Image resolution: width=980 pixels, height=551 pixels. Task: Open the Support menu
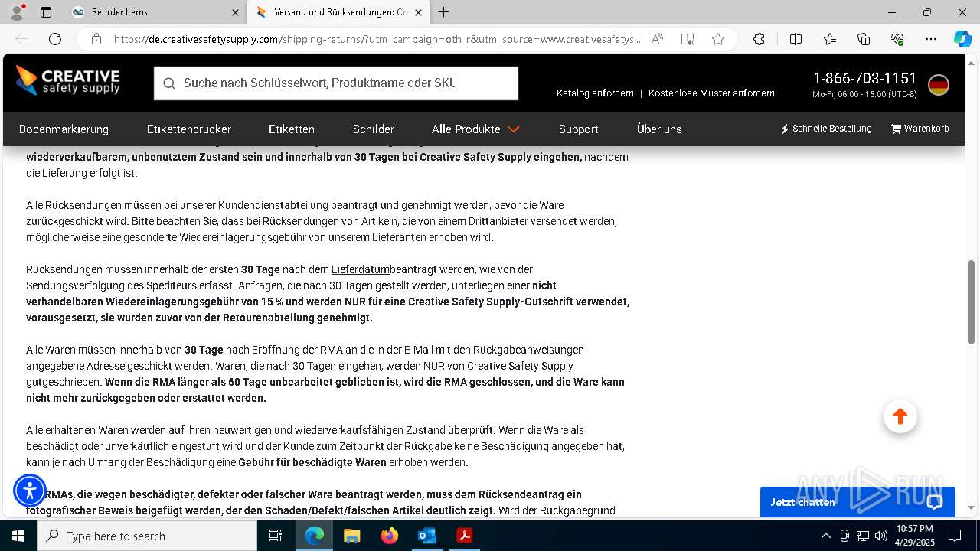579,129
